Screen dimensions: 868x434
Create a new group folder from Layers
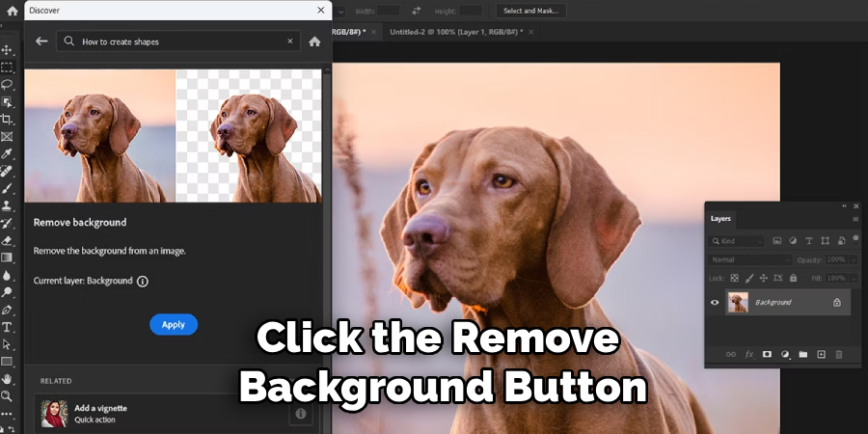(x=803, y=354)
